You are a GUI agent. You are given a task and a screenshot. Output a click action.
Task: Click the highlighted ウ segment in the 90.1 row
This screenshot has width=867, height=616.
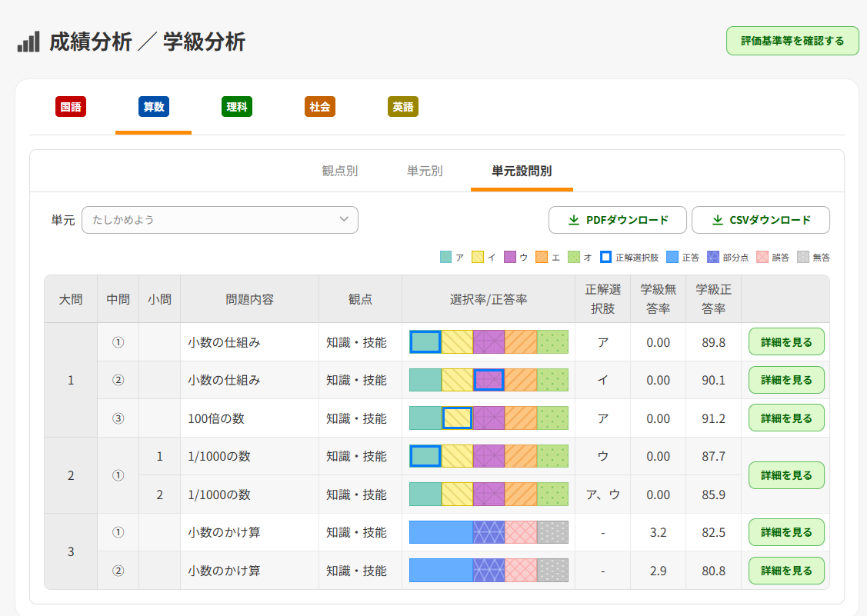(489, 380)
